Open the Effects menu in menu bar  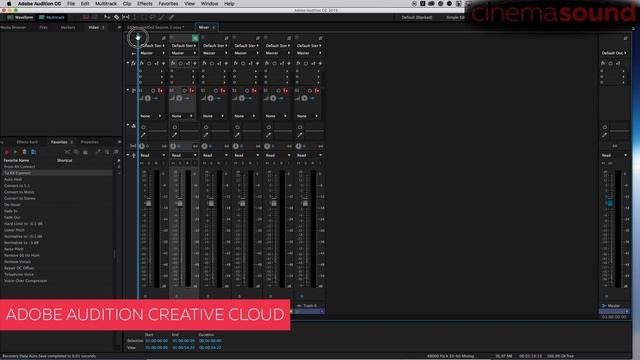click(144, 4)
